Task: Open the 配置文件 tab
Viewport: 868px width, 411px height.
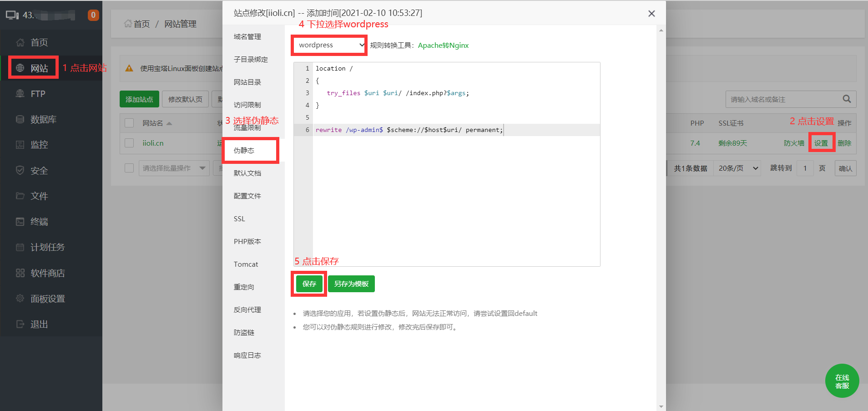Action: [x=247, y=196]
